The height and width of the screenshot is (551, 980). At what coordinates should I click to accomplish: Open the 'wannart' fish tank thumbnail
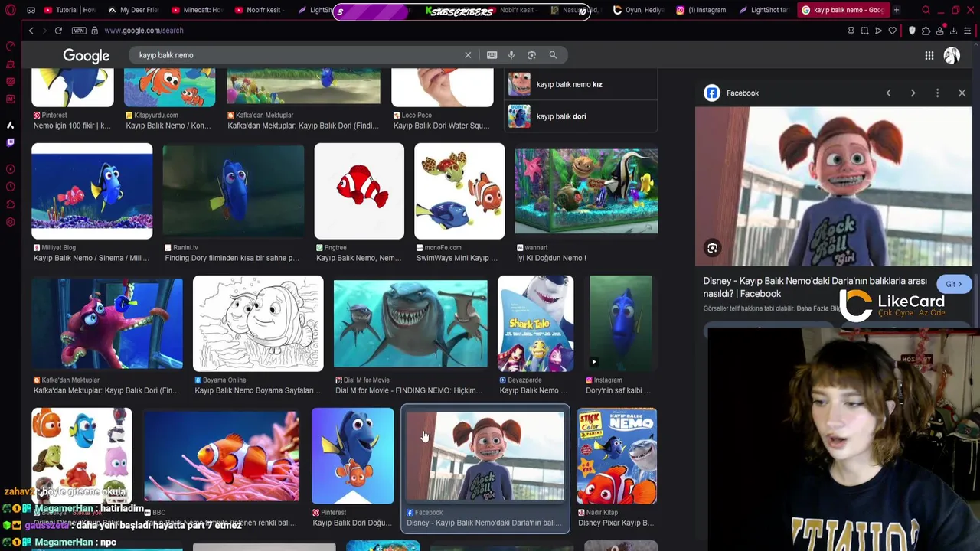(x=586, y=191)
